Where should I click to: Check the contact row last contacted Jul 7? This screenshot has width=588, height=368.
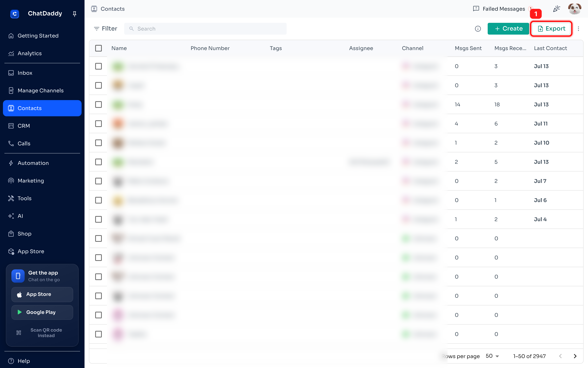[98, 181]
